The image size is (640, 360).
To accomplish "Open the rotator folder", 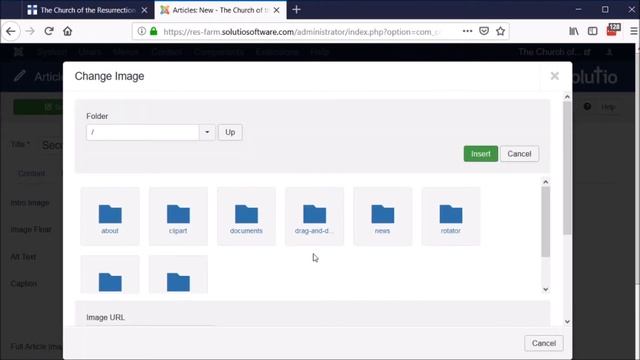I will (451, 217).
